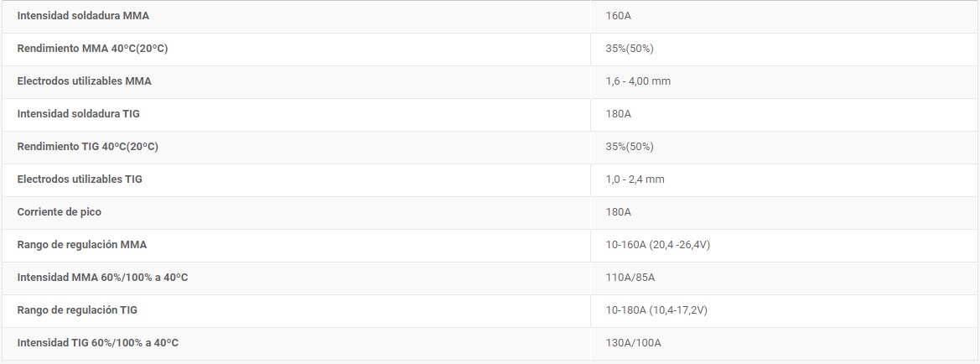The width and height of the screenshot is (980, 364).
Task: Select 'Rango de regulación TIG' label
Action: (x=77, y=310)
